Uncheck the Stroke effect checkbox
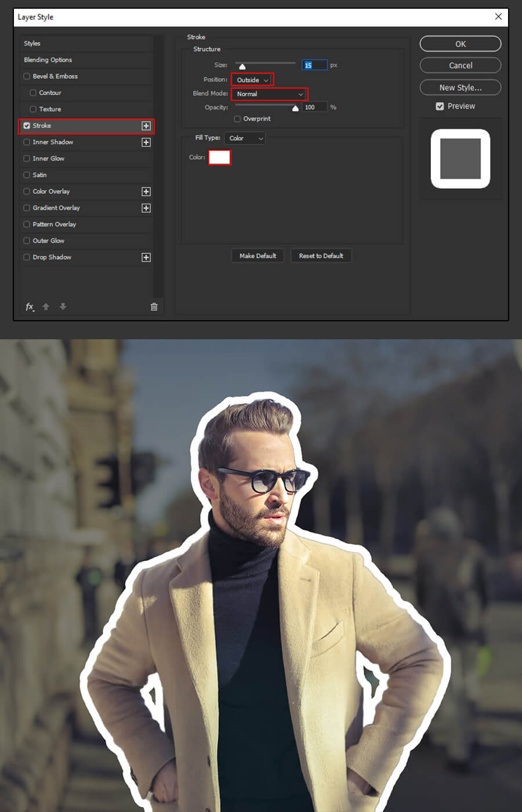Viewport: 522px width, 812px height. [x=27, y=125]
